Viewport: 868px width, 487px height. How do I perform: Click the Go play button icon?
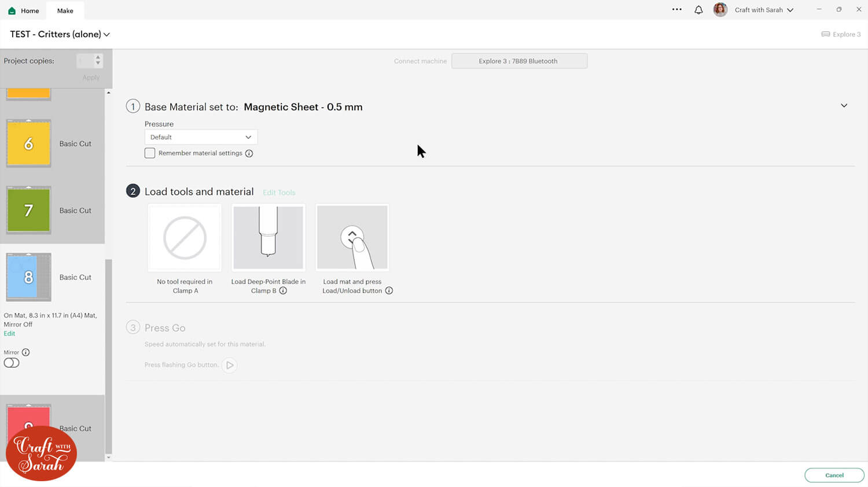pyautogui.click(x=230, y=365)
